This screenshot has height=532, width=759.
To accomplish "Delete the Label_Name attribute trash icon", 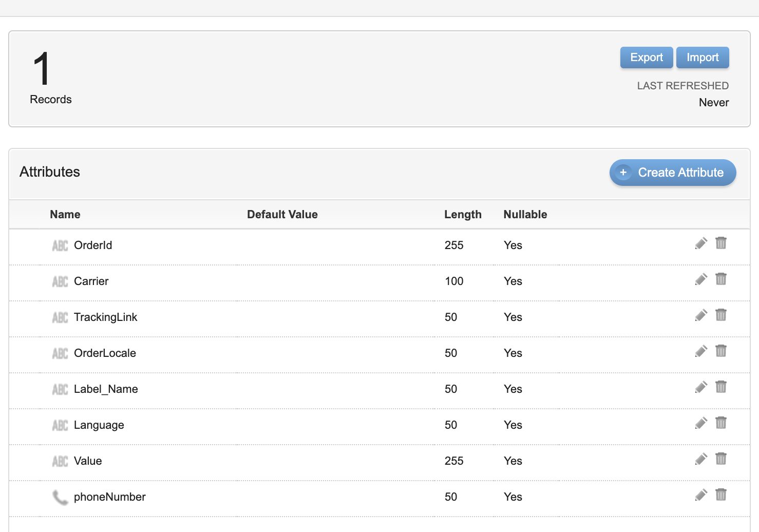I will click(721, 387).
